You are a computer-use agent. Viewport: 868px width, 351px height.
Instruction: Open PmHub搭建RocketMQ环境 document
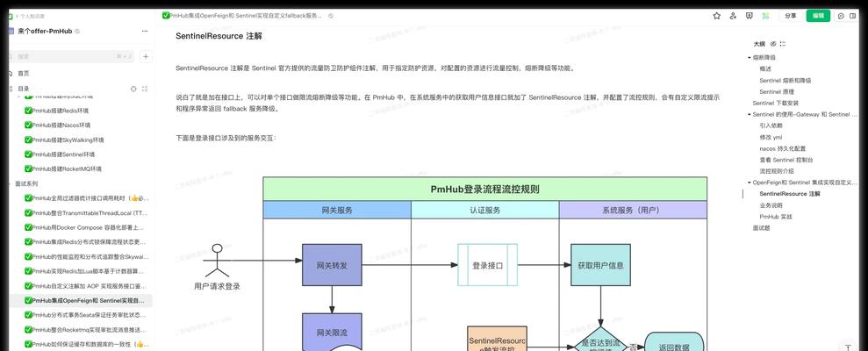(63, 168)
